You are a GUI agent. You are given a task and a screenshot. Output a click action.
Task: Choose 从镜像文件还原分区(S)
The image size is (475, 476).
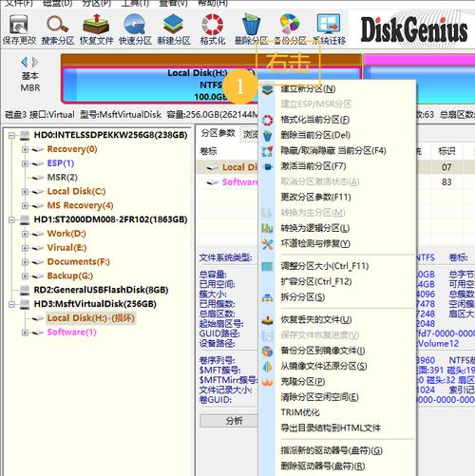point(324,367)
